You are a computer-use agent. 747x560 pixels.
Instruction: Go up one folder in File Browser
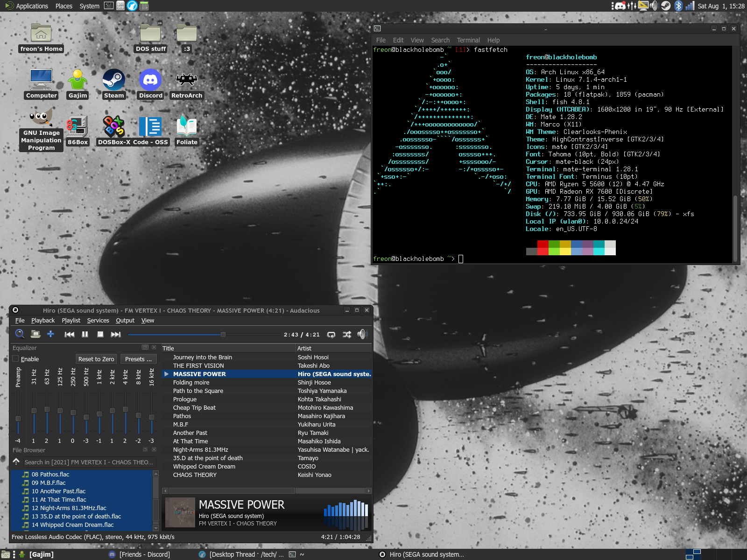[x=16, y=462]
